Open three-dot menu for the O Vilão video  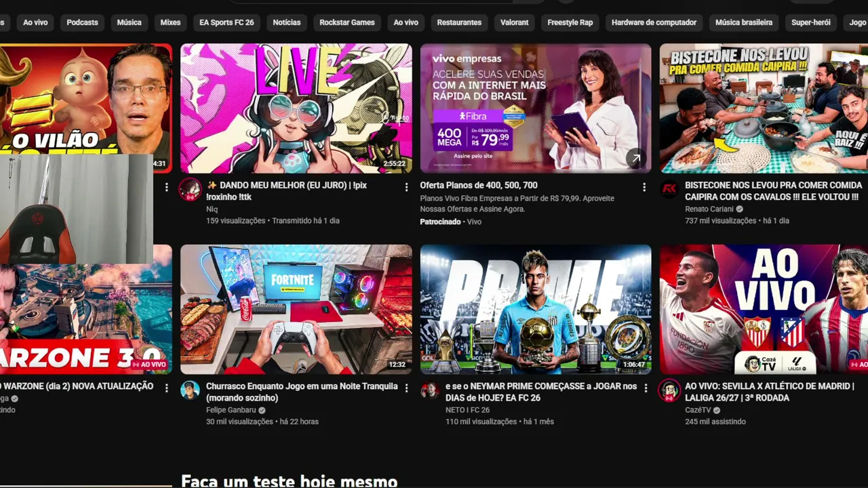click(x=166, y=187)
